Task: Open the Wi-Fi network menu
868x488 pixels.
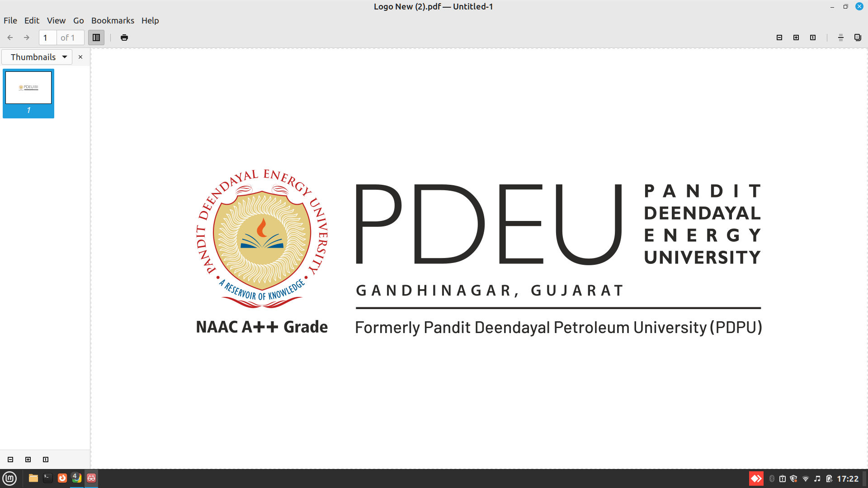Action: pyautogui.click(x=806, y=479)
